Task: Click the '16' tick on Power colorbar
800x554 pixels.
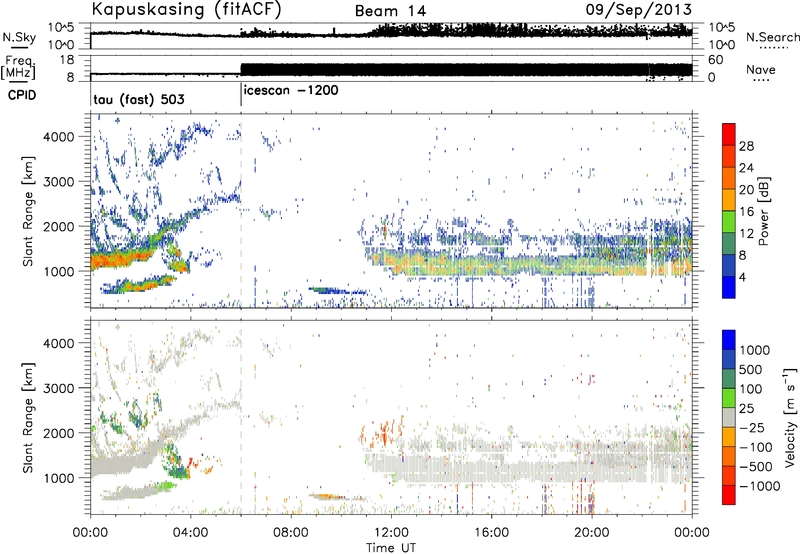Action: click(746, 212)
